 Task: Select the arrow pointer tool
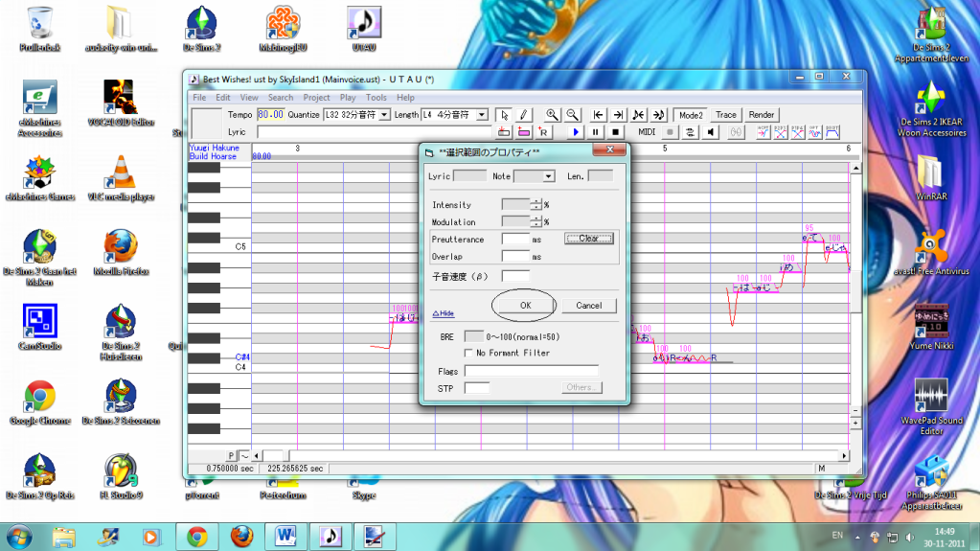click(506, 115)
